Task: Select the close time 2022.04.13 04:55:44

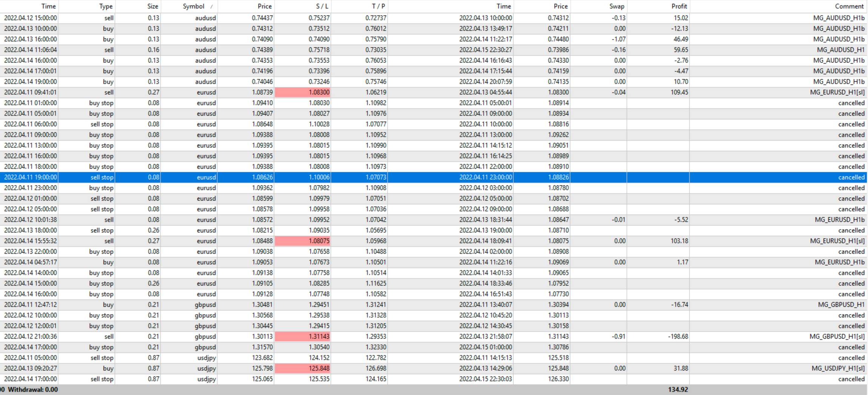Action: tap(486, 92)
